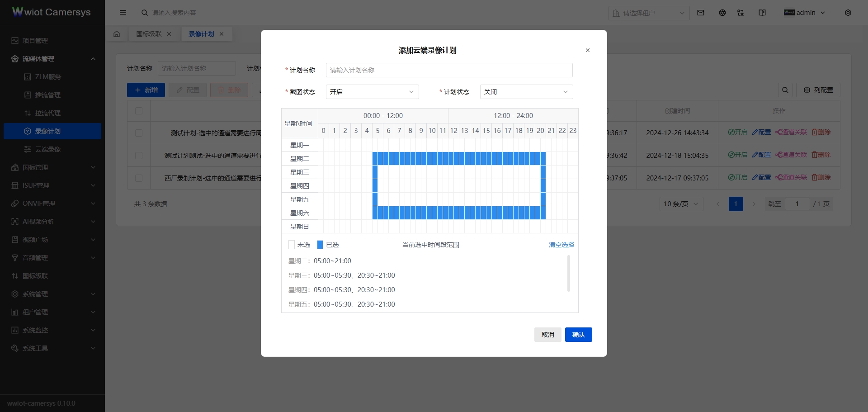
Task: Click the 确认 button to confirm the plan
Action: click(578, 335)
